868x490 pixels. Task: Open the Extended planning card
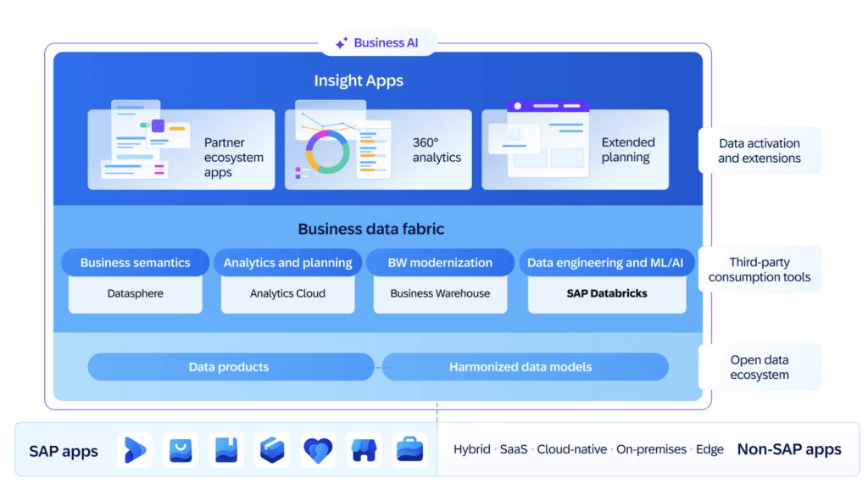pyautogui.click(x=575, y=150)
